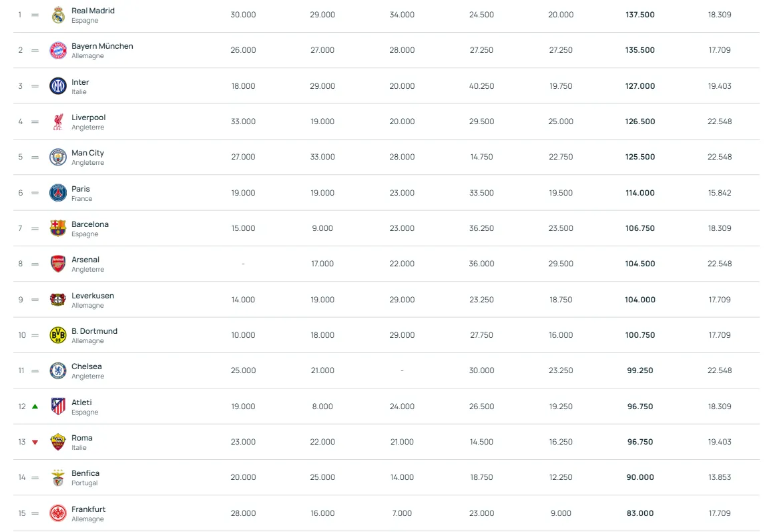Image resolution: width=769 pixels, height=532 pixels.
Task: Click the Man City club badge
Action: pos(58,157)
